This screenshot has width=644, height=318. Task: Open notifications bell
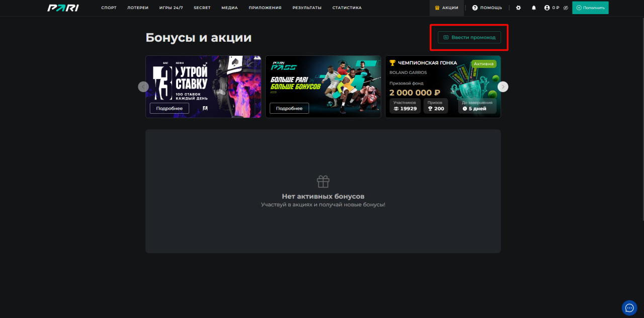click(x=534, y=8)
